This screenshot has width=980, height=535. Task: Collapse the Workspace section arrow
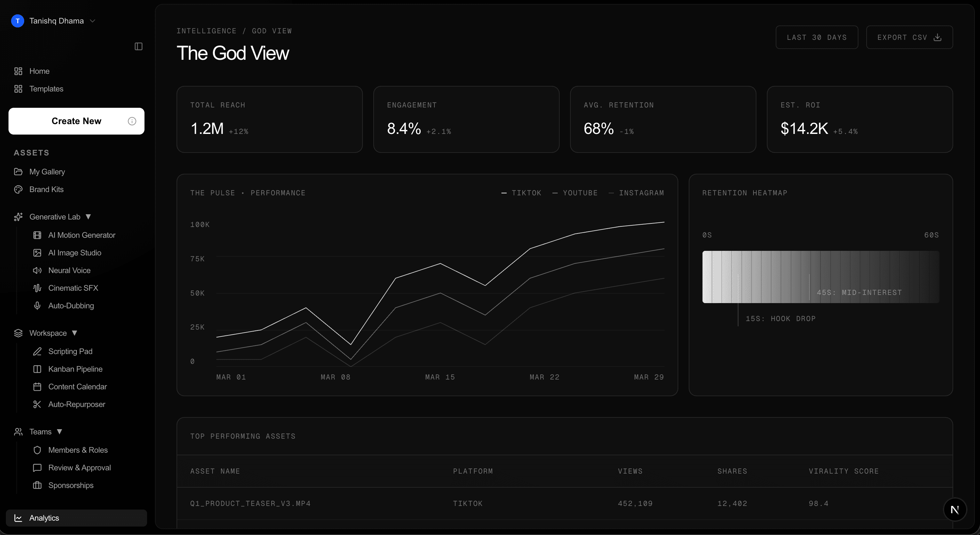75,333
